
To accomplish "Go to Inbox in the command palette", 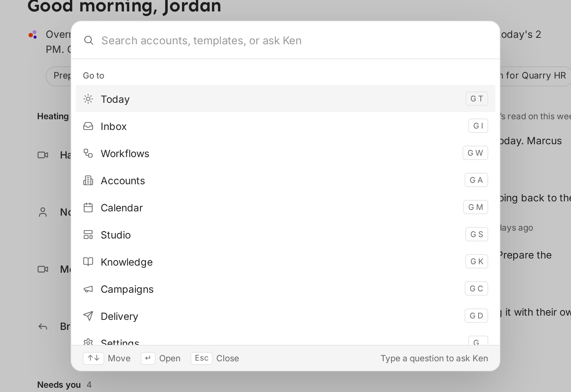I will click(285, 126).
